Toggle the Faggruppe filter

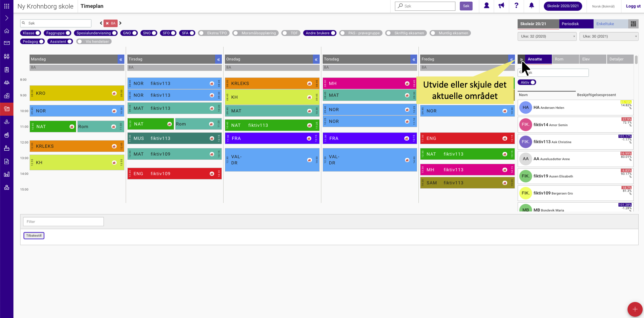pyautogui.click(x=57, y=33)
